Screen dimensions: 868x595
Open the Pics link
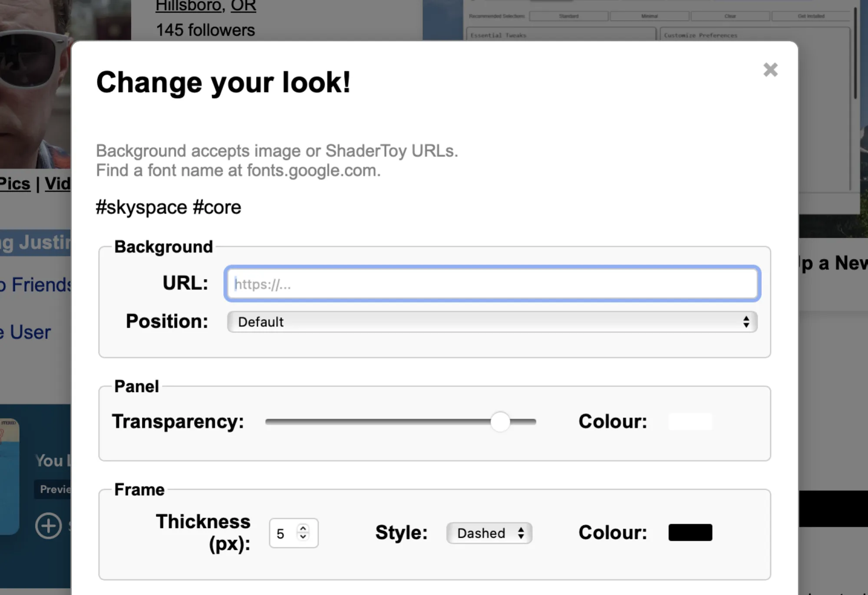pyautogui.click(x=14, y=184)
